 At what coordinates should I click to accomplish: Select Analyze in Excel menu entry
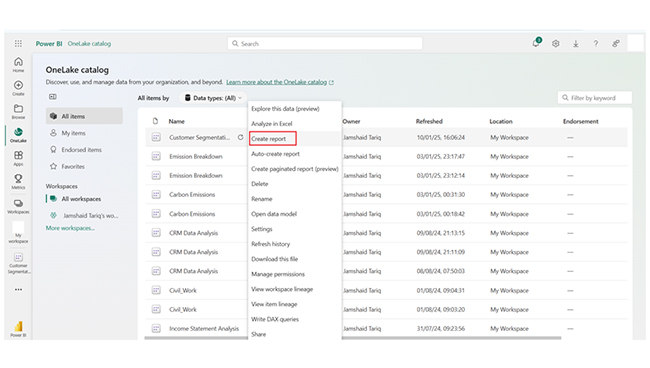(272, 123)
